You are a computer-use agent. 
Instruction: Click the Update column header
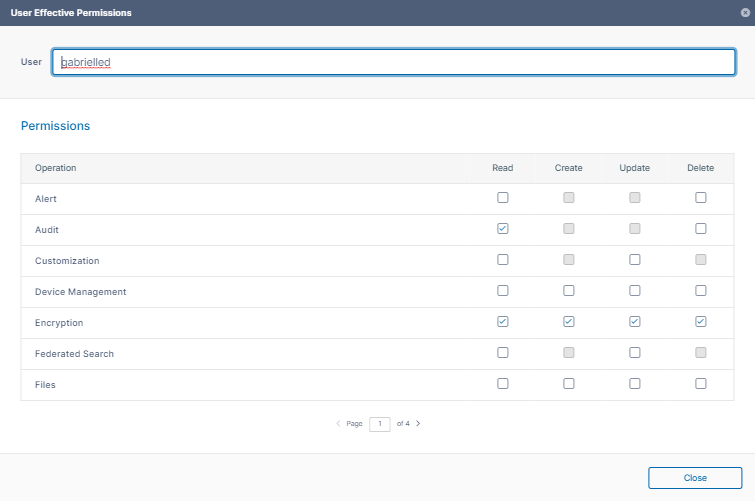[x=635, y=168]
